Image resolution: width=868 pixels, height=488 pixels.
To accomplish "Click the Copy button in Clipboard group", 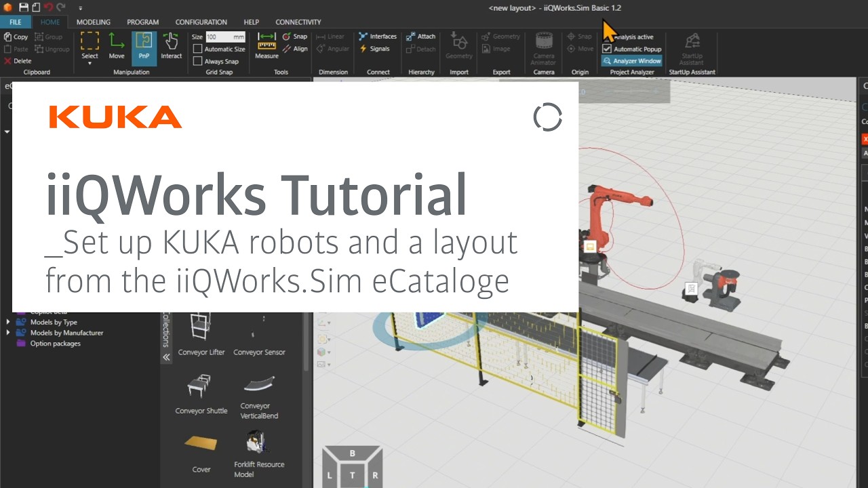I will coord(16,37).
